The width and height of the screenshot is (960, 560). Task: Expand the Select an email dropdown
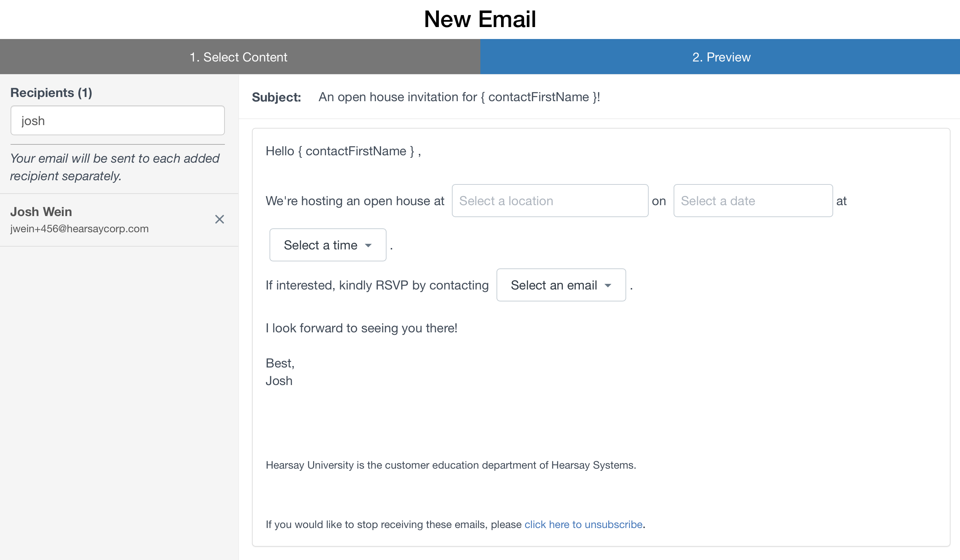click(561, 285)
